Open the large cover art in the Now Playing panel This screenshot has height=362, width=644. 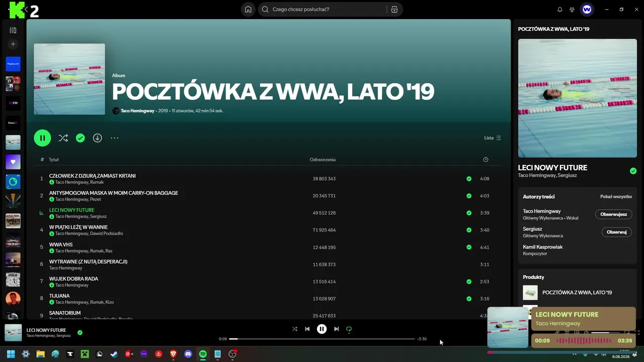[x=577, y=98]
